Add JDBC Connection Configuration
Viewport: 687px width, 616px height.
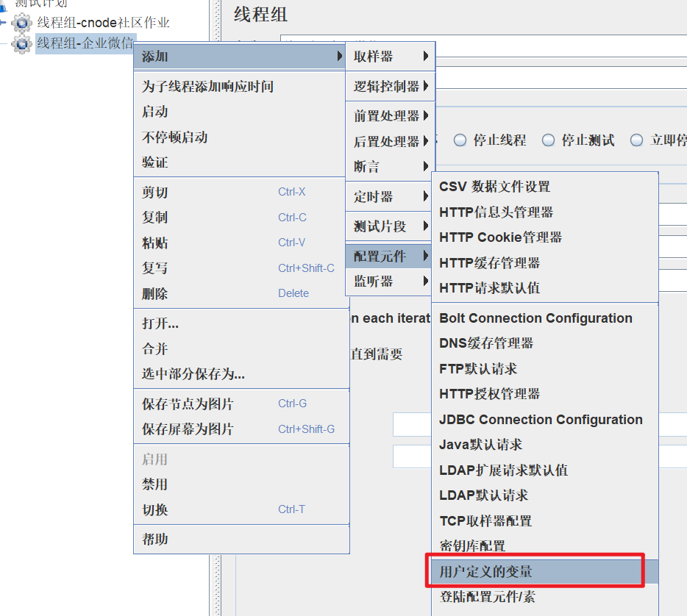tap(545, 420)
